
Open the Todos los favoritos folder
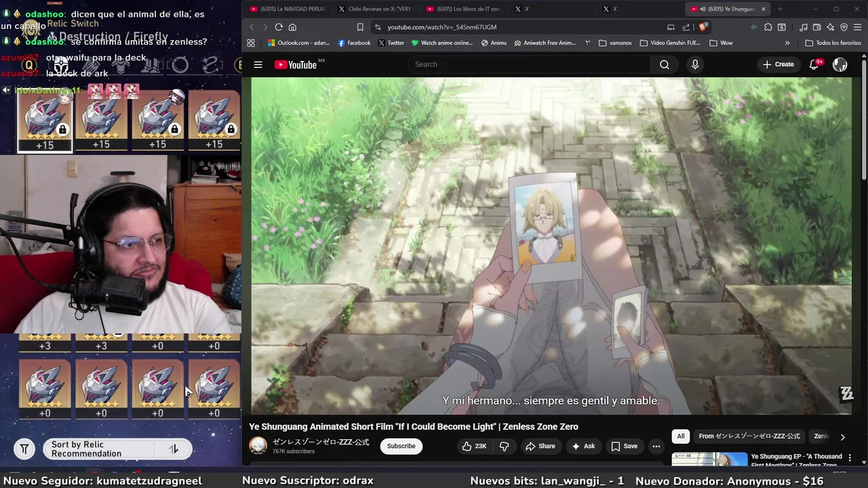(833, 43)
